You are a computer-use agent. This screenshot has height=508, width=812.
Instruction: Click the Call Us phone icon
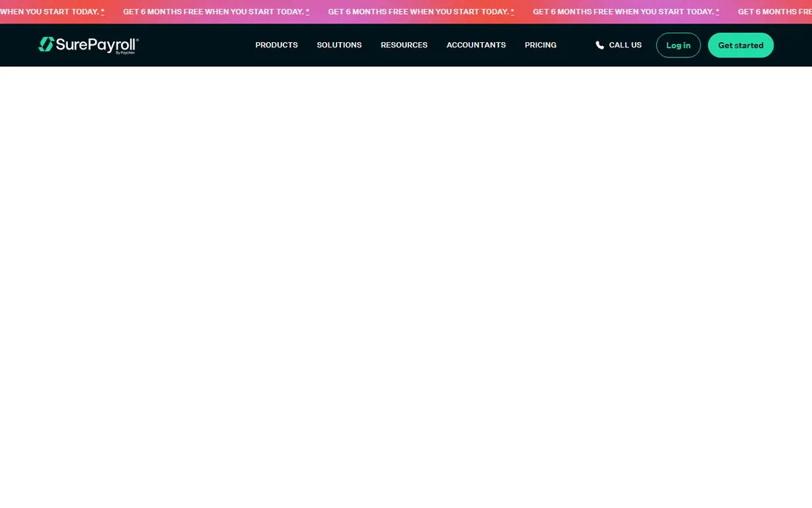tap(599, 45)
